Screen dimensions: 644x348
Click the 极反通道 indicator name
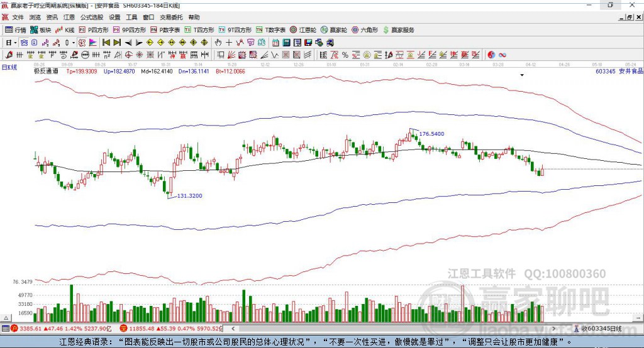pyautogui.click(x=46, y=71)
